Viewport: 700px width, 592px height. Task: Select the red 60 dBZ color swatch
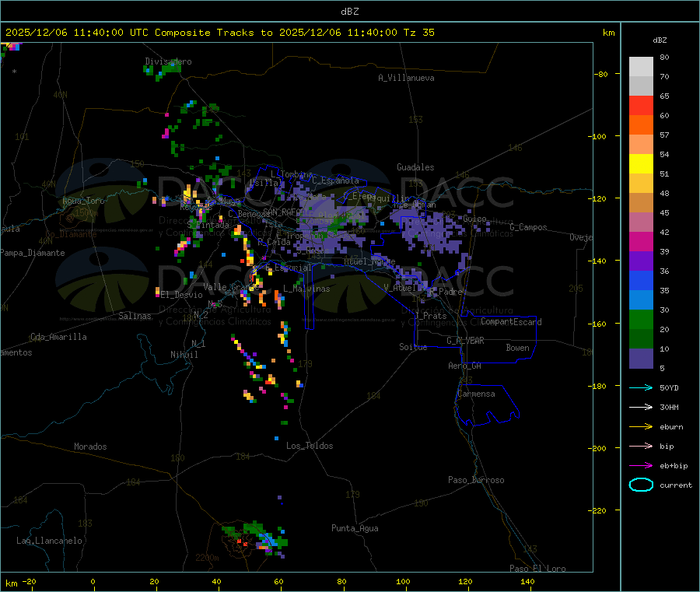pos(641,105)
